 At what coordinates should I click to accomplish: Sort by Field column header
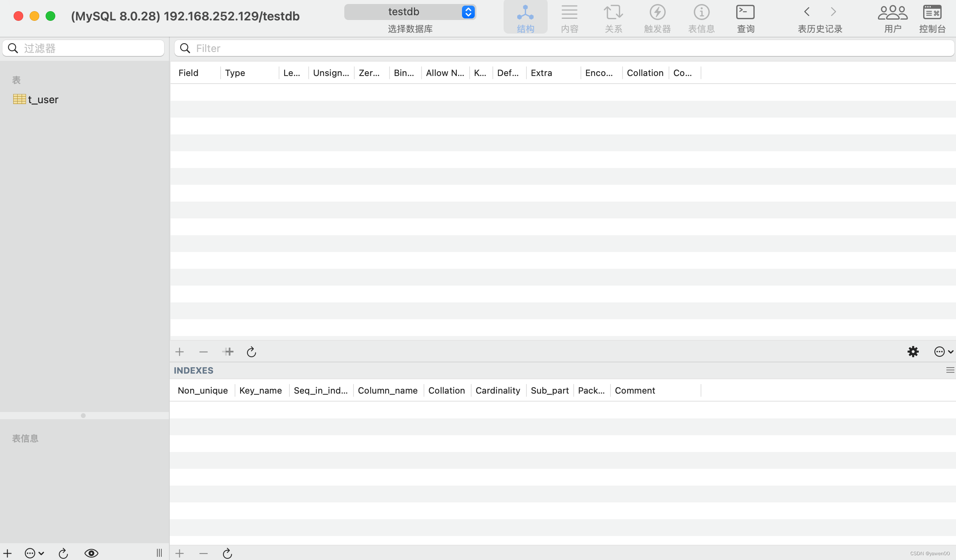point(195,73)
